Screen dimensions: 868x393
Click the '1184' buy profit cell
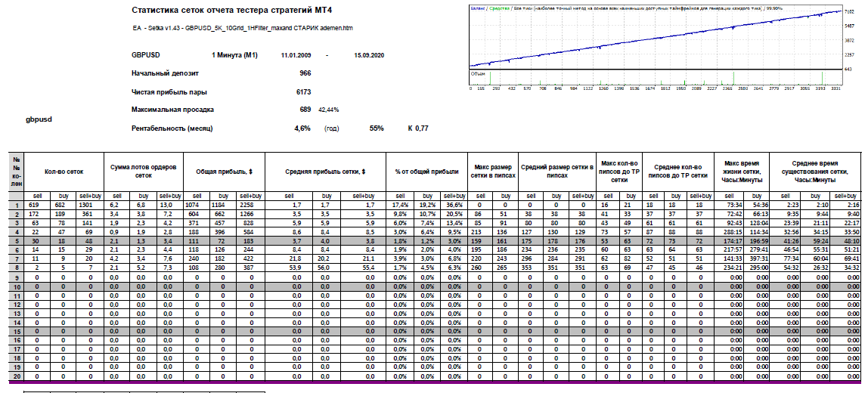click(223, 205)
